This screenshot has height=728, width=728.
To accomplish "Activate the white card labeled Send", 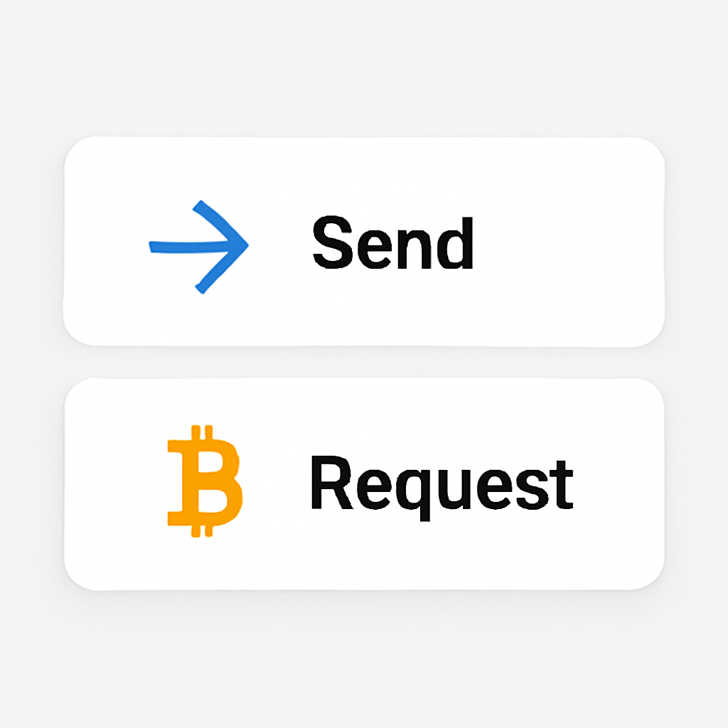I will (x=364, y=242).
